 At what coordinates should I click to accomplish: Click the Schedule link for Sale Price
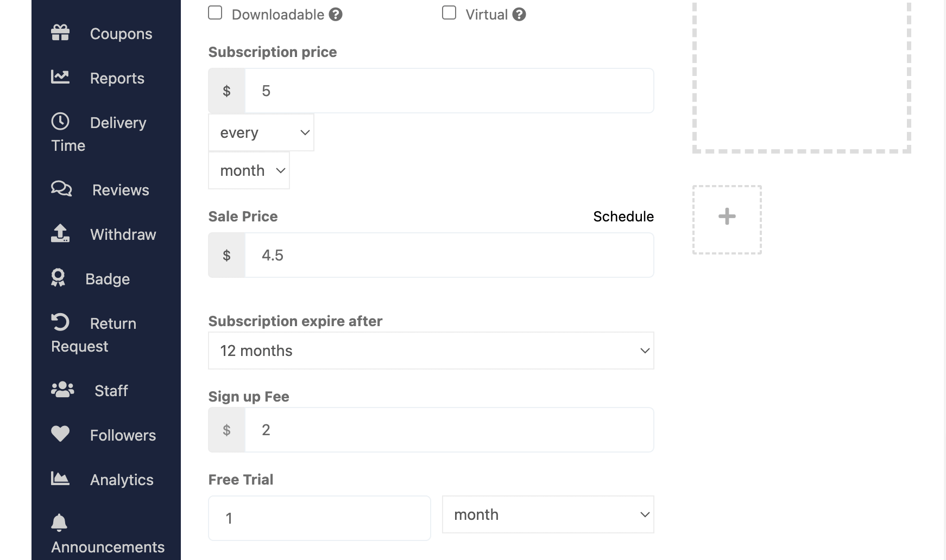[x=623, y=216]
